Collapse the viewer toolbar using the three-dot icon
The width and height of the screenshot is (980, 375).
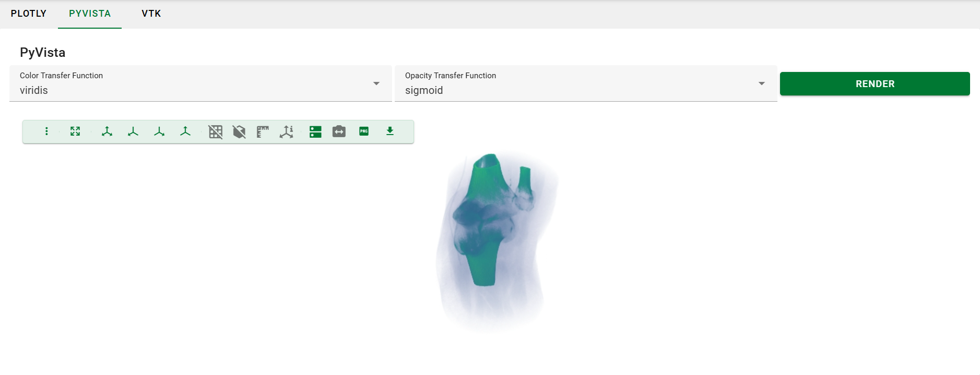pyautogui.click(x=46, y=131)
